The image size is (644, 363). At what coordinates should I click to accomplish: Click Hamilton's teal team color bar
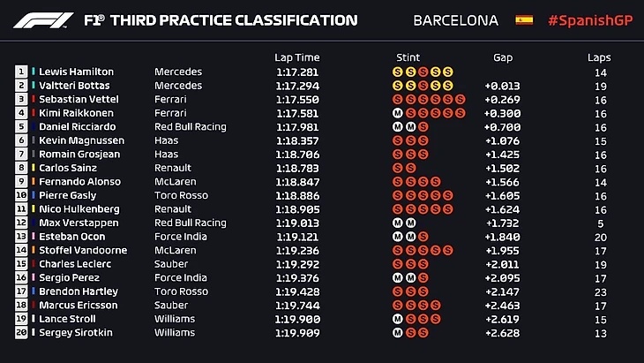(34, 72)
